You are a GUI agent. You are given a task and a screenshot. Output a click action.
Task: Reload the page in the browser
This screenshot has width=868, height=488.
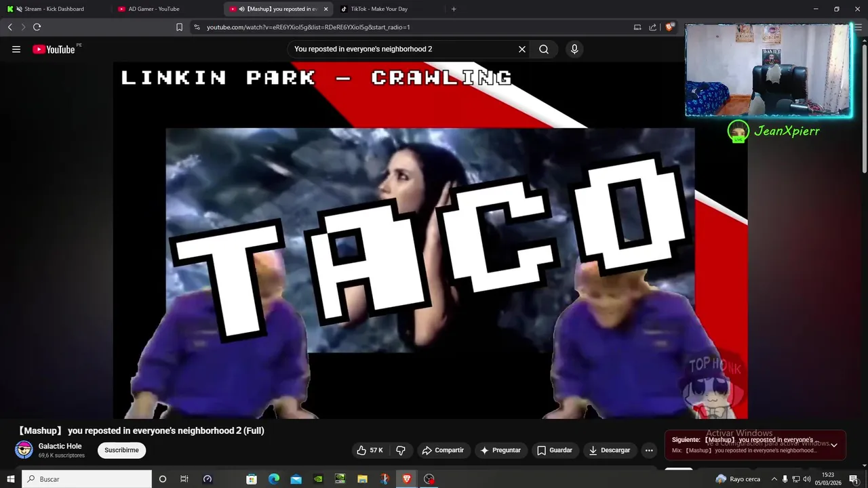[x=37, y=27]
